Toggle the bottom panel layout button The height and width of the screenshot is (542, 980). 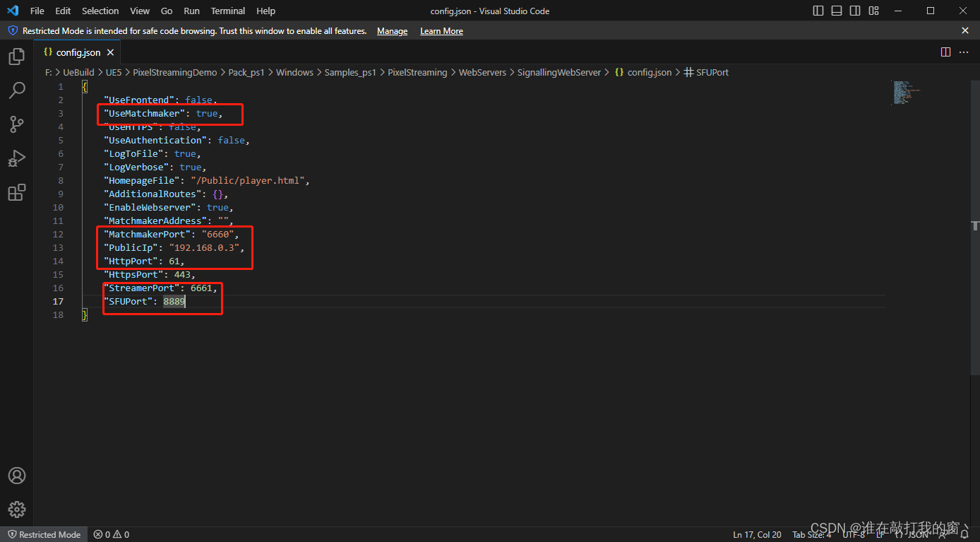(x=837, y=11)
